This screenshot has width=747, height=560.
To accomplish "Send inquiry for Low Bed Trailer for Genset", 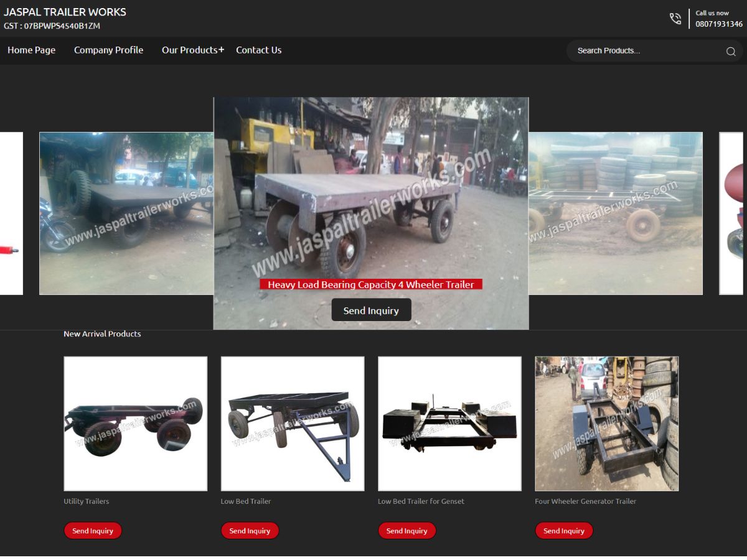I will point(406,531).
